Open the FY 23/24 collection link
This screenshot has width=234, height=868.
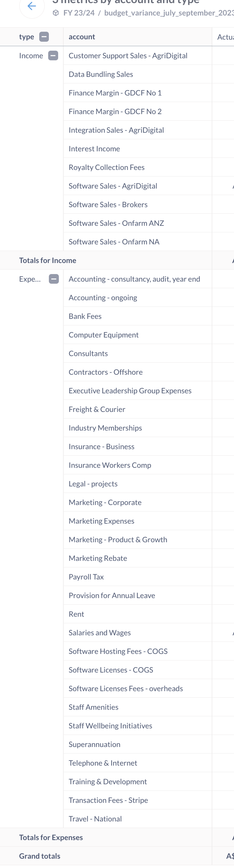(x=79, y=13)
